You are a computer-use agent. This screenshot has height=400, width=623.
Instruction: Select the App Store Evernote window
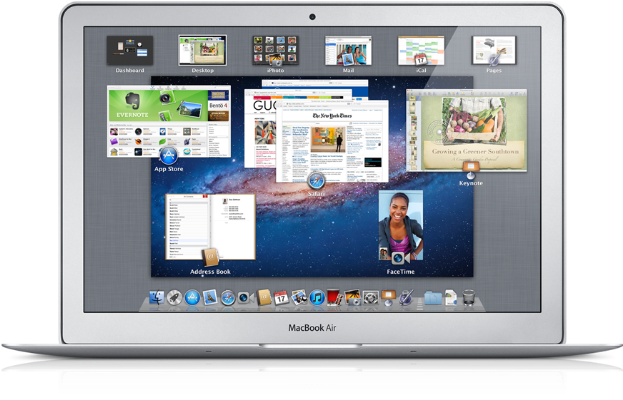[169, 121]
